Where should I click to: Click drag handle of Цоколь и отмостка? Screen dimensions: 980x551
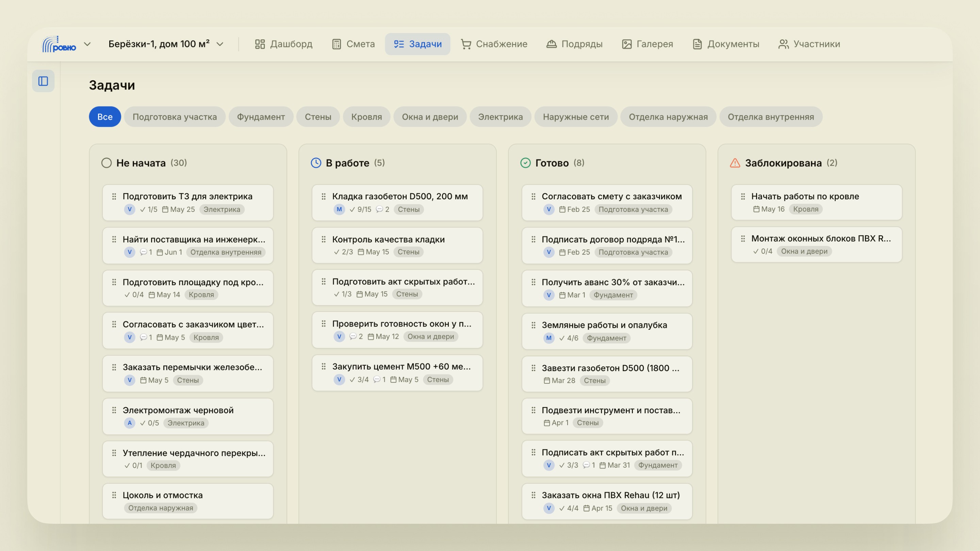(114, 495)
